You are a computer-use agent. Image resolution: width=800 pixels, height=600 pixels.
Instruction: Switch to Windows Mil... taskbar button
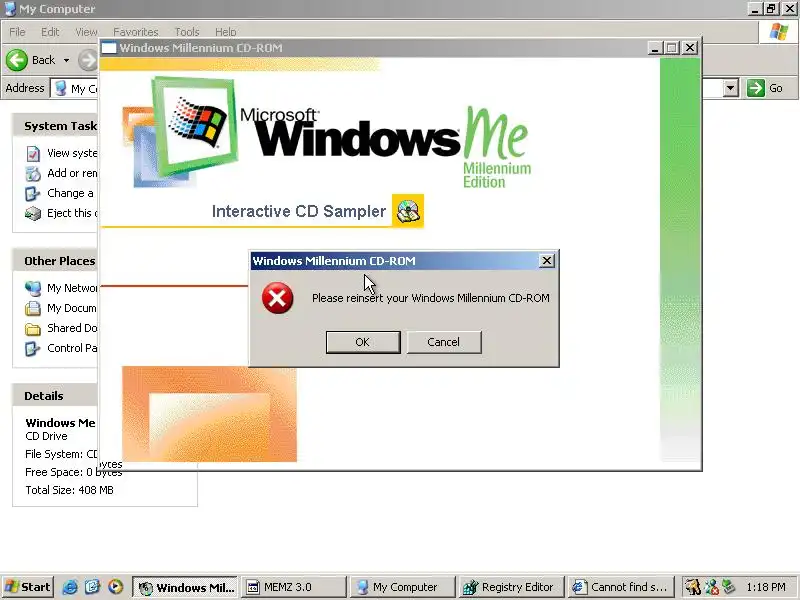(x=186, y=587)
